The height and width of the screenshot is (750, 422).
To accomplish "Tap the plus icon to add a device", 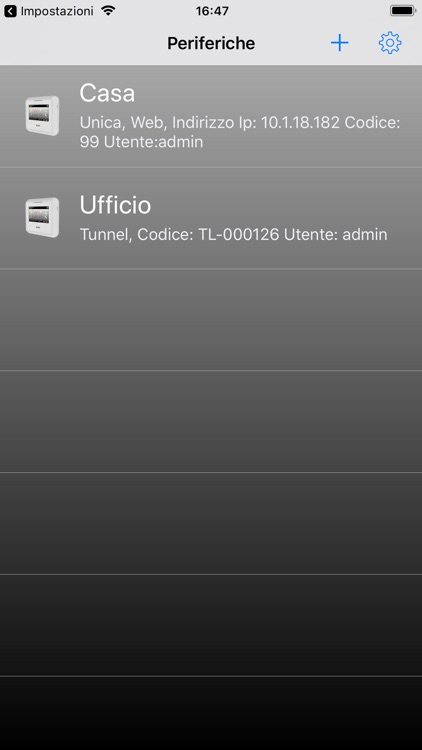I will [339, 43].
